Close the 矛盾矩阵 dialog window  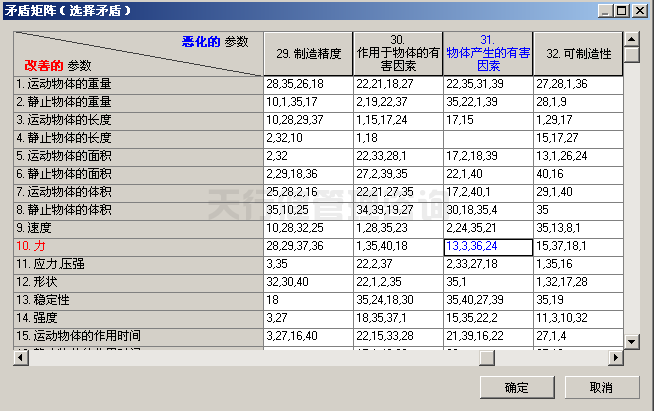coord(640,10)
